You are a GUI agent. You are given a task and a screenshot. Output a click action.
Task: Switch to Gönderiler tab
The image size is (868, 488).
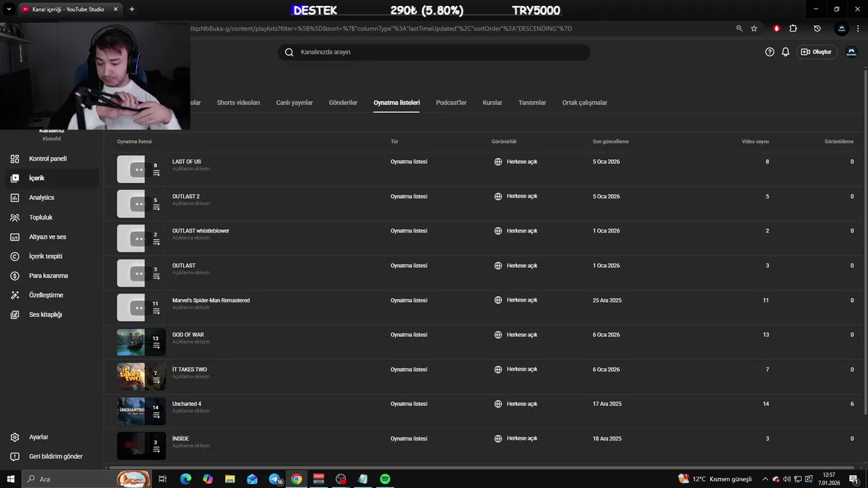[343, 103]
